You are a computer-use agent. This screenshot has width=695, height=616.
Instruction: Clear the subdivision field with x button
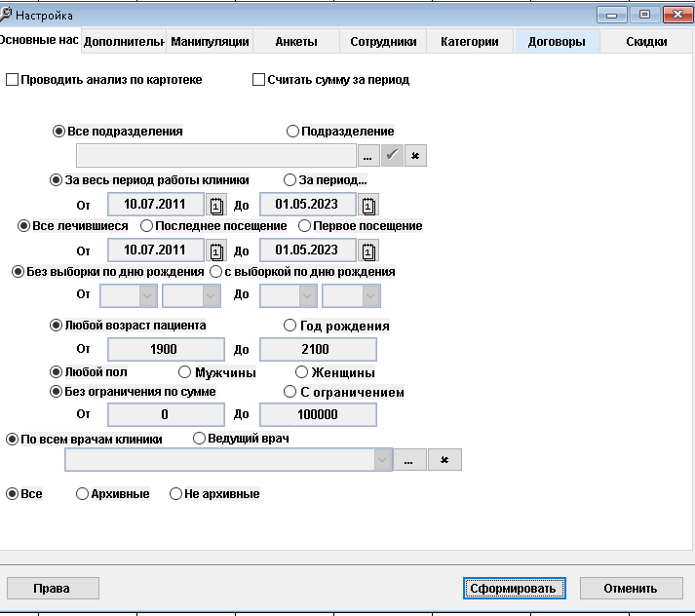[415, 156]
